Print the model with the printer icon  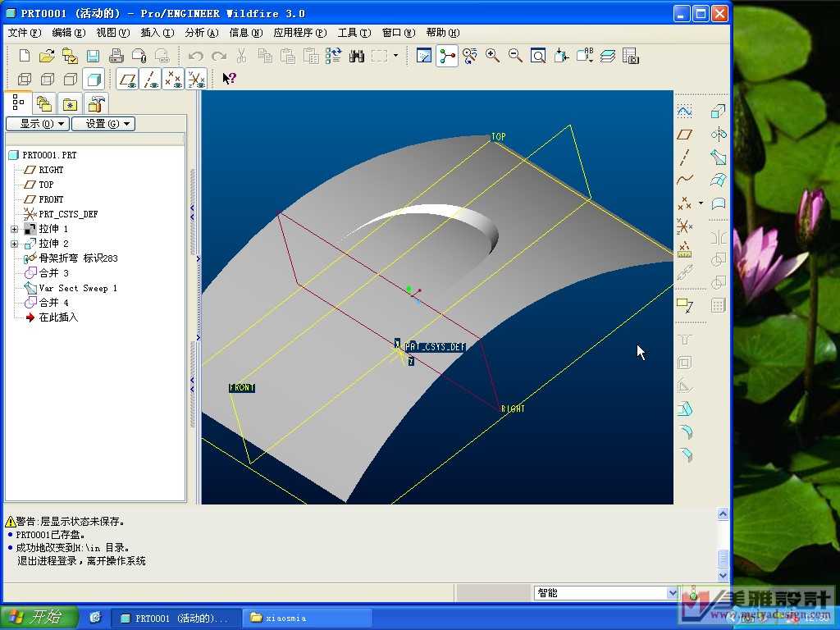click(x=116, y=56)
